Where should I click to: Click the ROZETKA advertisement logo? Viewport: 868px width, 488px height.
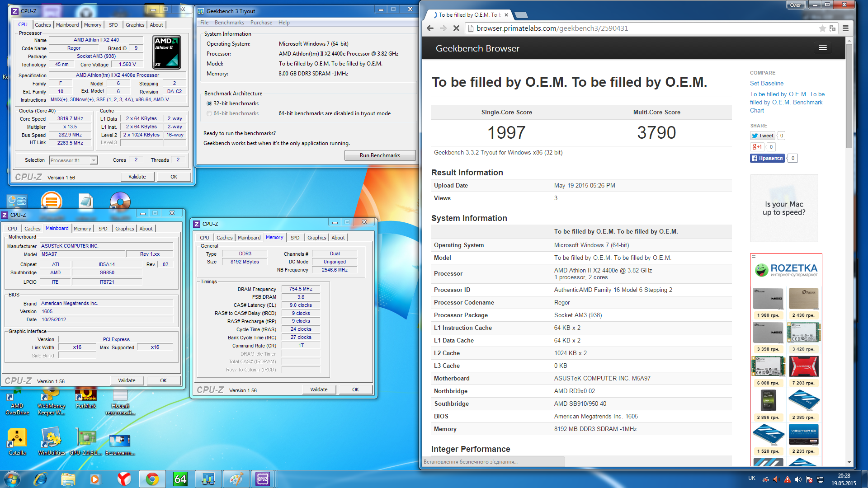(x=787, y=270)
